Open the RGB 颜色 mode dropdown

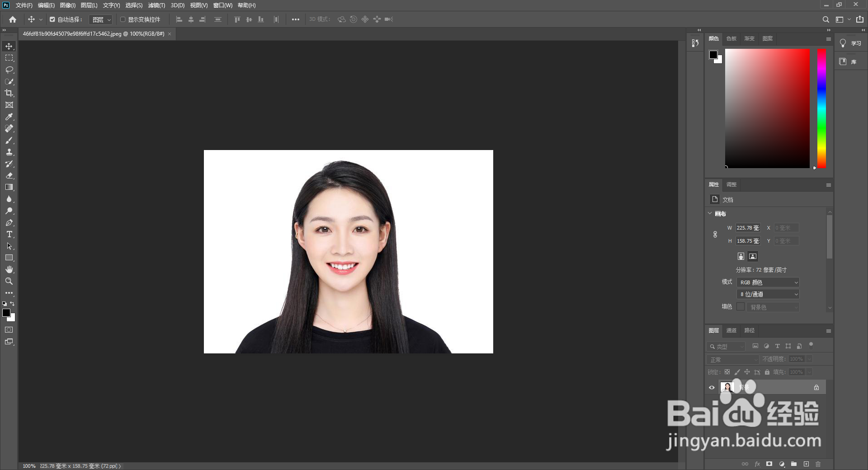click(767, 282)
